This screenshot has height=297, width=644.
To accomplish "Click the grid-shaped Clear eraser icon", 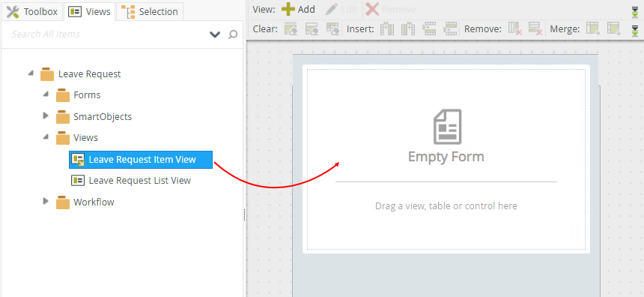I will pos(332,28).
